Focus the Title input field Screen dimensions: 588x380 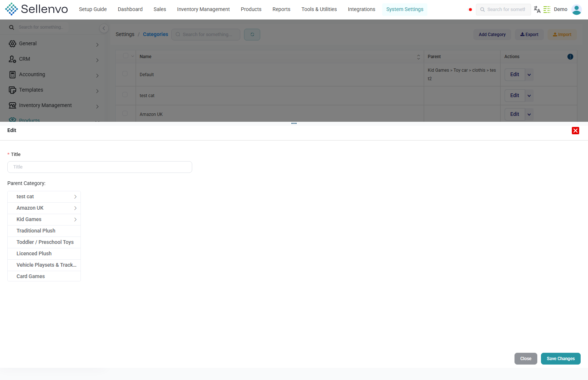(x=100, y=167)
